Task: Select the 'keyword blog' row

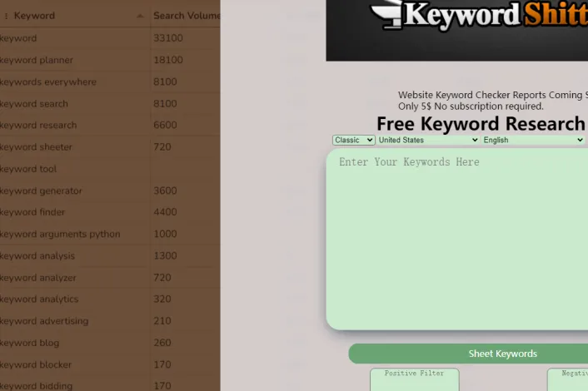Action: click(110, 343)
